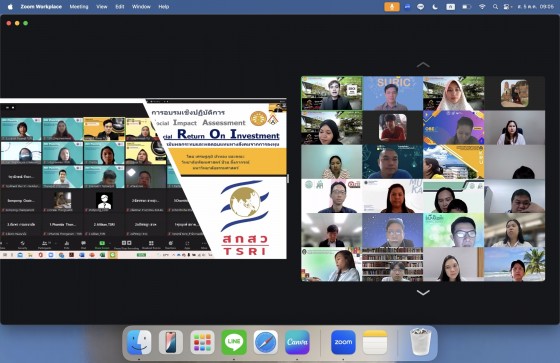The height and width of the screenshot is (363, 560).
Task: Open Safari browser from dock
Action: click(266, 342)
